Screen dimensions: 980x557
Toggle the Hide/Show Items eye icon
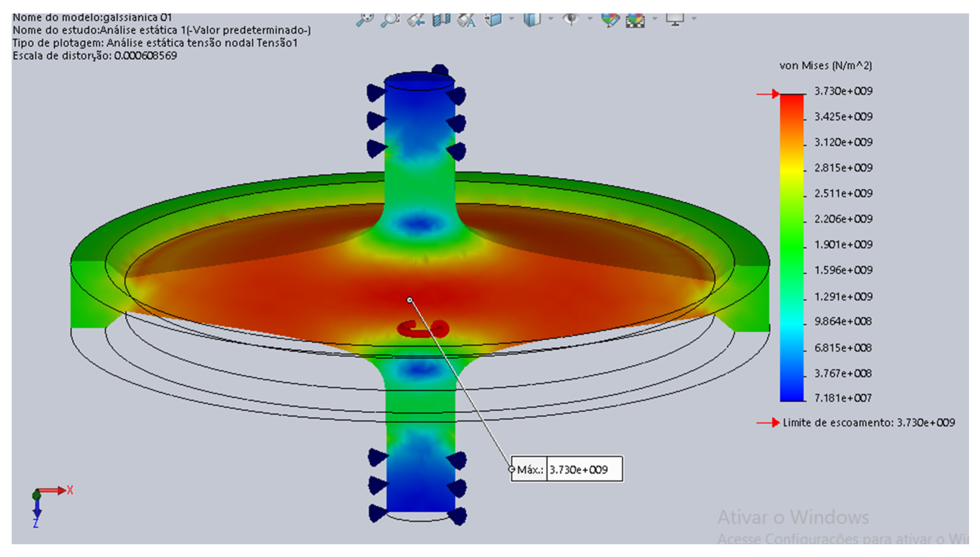coord(571,19)
